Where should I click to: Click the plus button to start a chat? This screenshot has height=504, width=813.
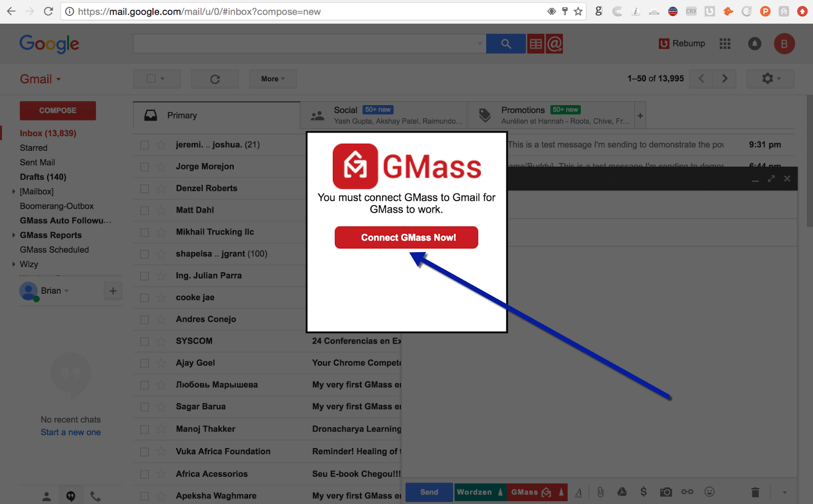pos(113,291)
